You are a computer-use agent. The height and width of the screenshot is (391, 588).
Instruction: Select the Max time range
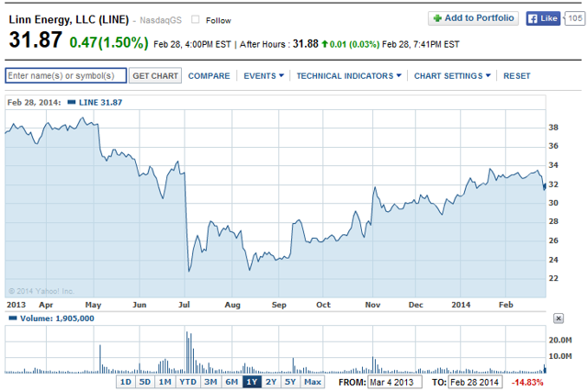pyautogui.click(x=312, y=382)
